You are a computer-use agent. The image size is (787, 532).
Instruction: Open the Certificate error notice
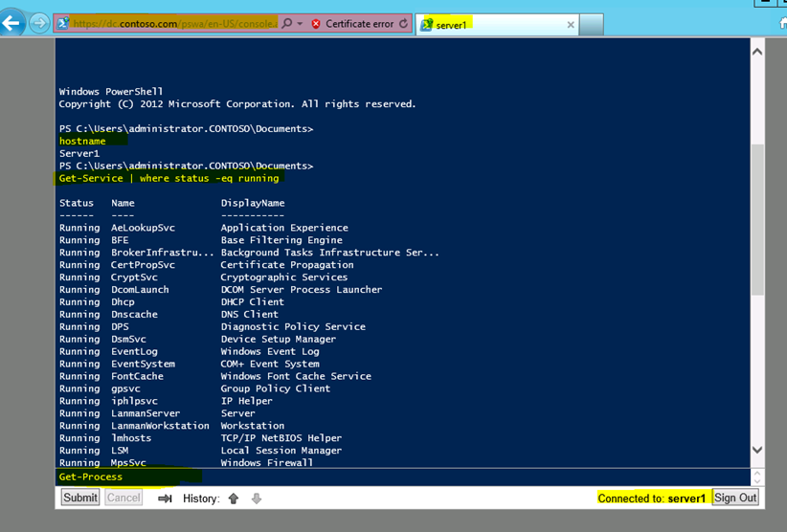359,24
